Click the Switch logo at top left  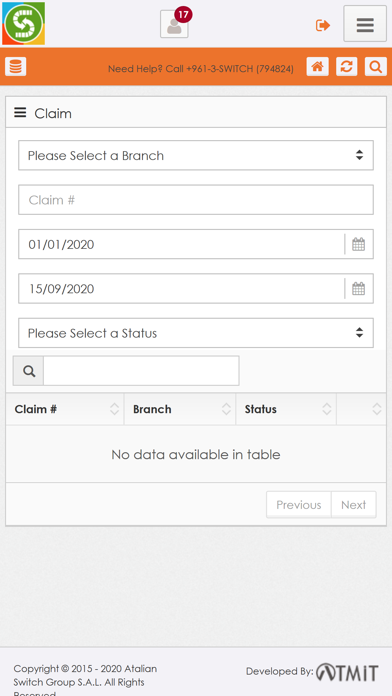tap(24, 24)
